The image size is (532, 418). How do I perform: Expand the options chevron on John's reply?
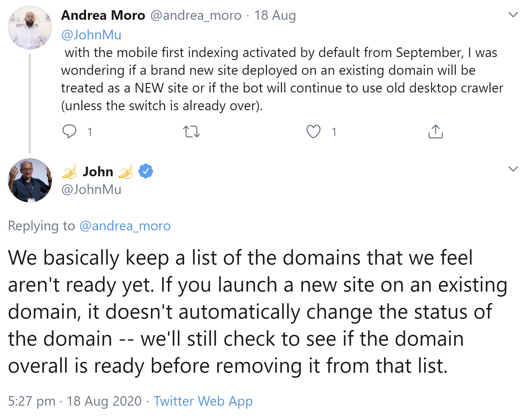point(513,169)
